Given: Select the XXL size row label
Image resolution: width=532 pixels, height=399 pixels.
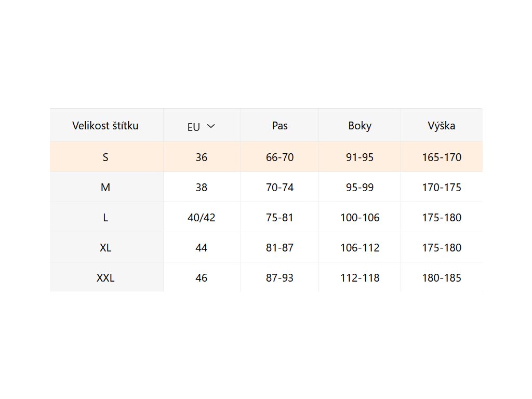Looking at the screenshot, I should pyautogui.click(x=105, y=278).
